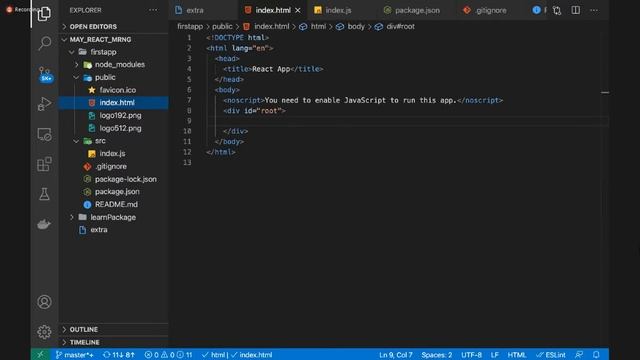
Task: Change end of line sequence LF
Action: click(495, 355)
